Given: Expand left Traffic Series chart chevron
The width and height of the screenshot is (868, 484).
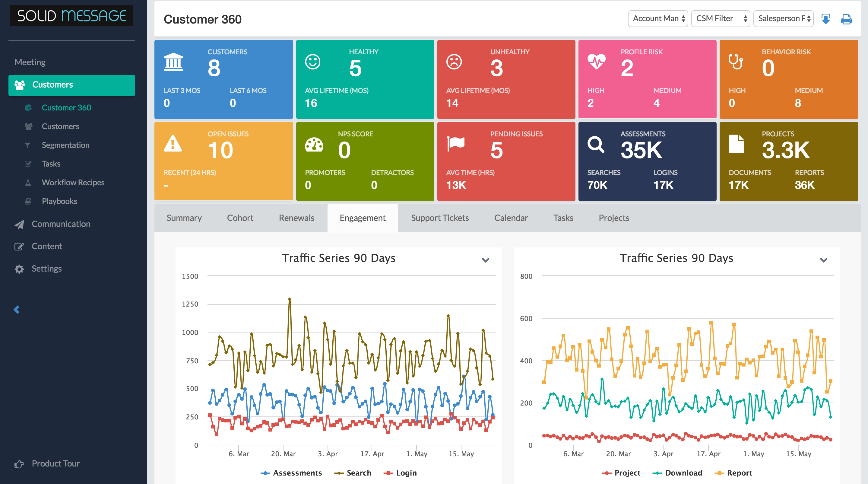Looking at the screenshot, I should (485, 260).
